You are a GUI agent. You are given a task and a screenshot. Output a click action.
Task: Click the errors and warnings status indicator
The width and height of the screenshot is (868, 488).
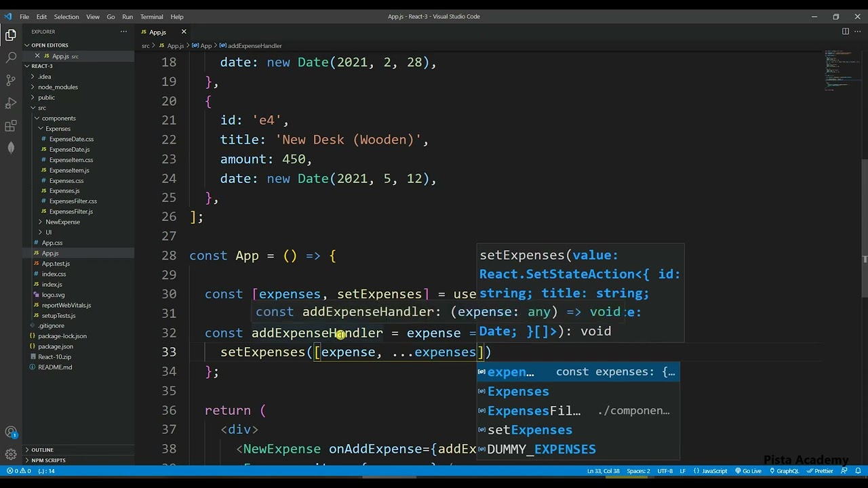[18, 471]
